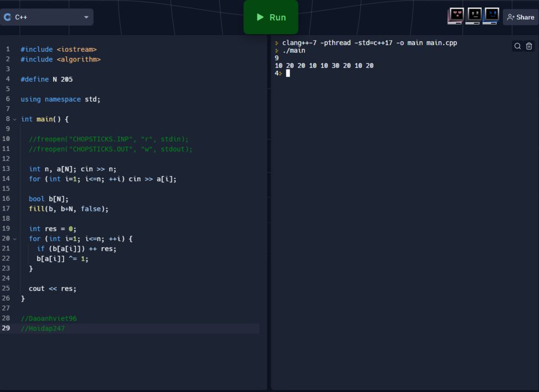Click the add-person icon on Share
The height and width of the screenshot is (392, 539).
click(510, 17)
